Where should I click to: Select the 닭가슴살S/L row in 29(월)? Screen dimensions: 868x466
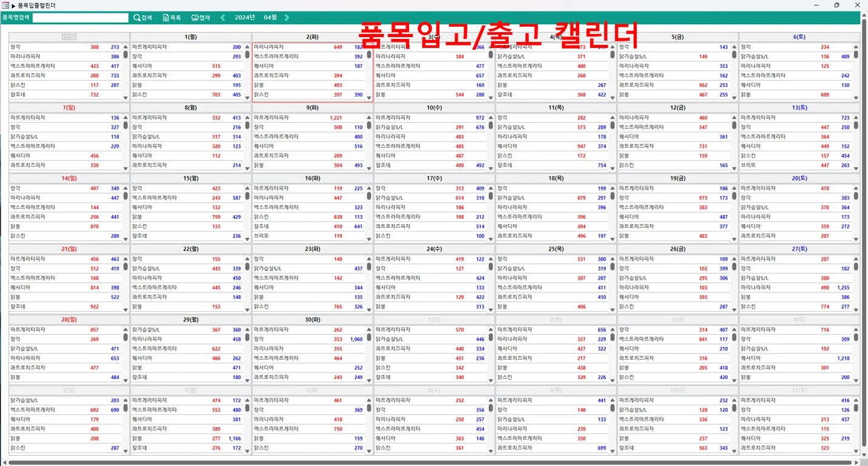tap(187, 330)
